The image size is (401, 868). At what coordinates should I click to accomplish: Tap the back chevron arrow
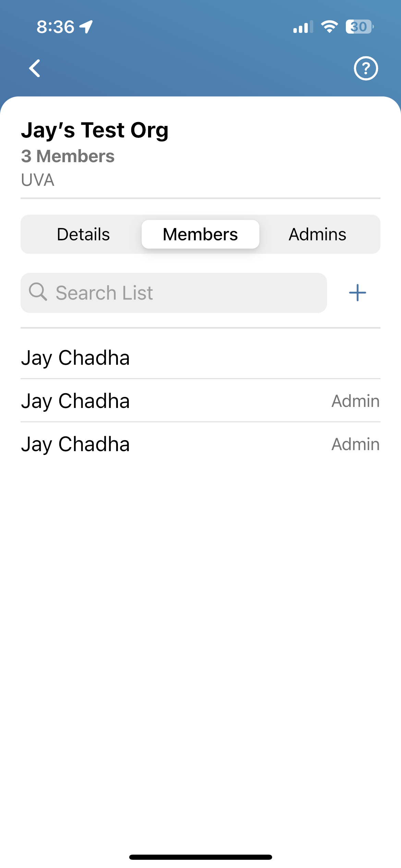35,68
